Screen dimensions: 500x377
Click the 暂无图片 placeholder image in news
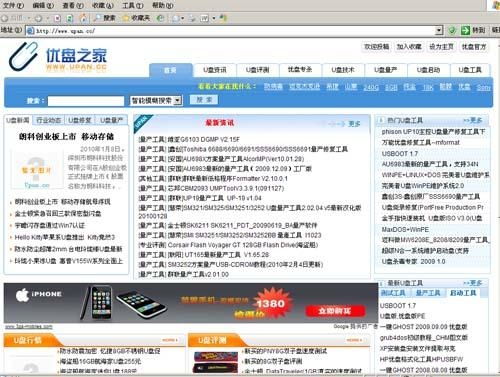point(37,170)
